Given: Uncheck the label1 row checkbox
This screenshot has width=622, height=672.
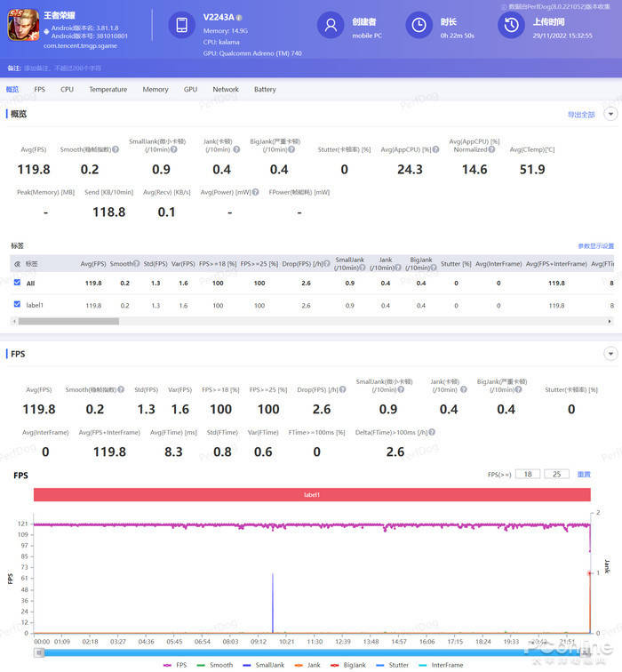Looking at the screenshot, I should [17, 305].
